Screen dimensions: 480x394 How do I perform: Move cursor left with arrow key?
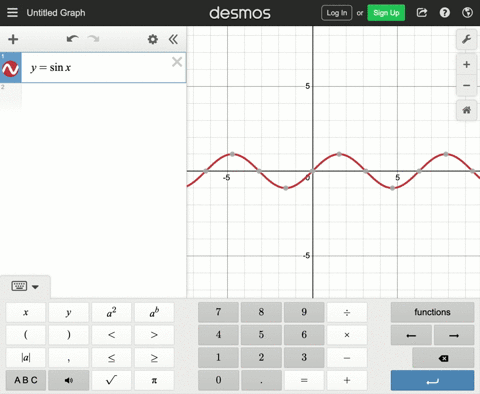411,335
